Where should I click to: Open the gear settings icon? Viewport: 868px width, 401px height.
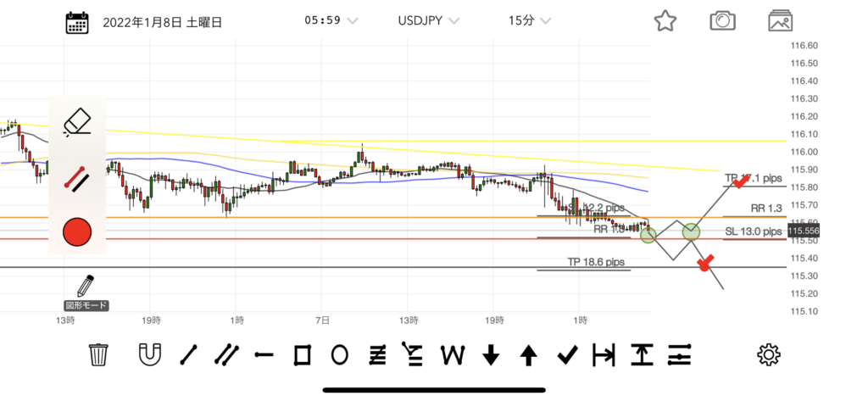[x=768, y=354]
